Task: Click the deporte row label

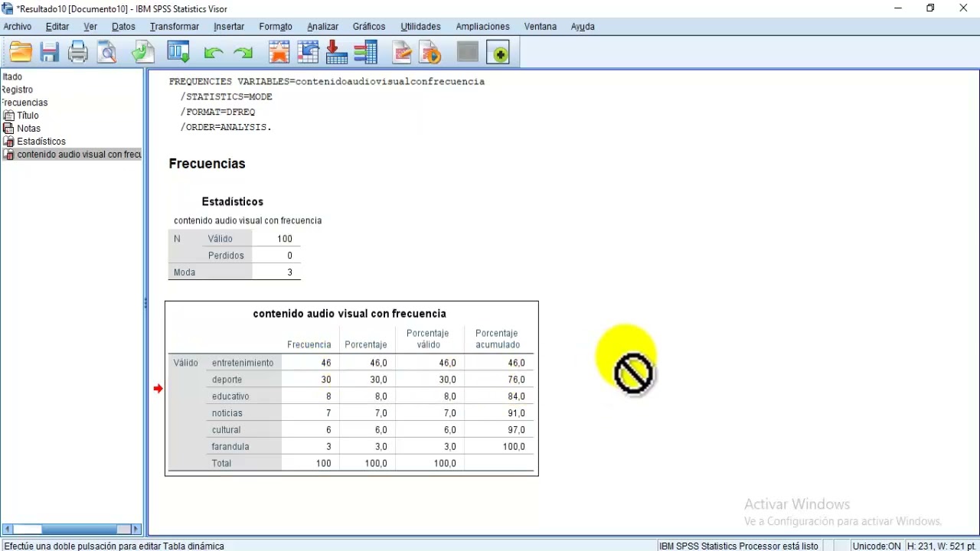Action: (227, 380)
